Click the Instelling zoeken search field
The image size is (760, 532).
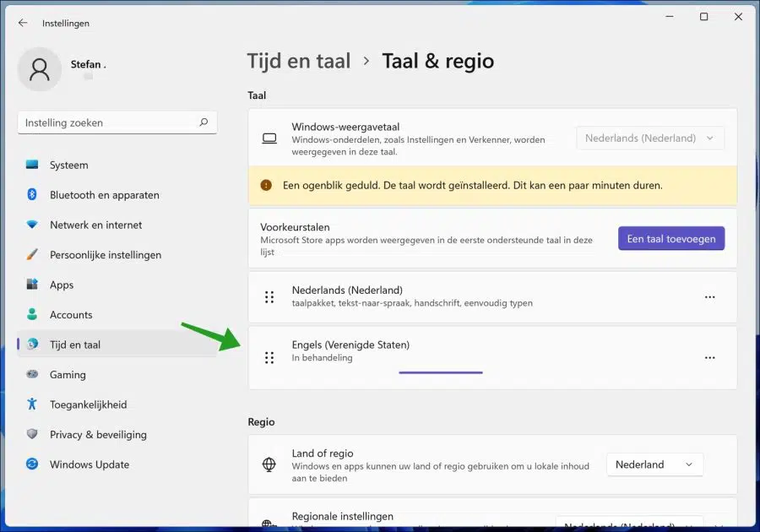(117, 122)
